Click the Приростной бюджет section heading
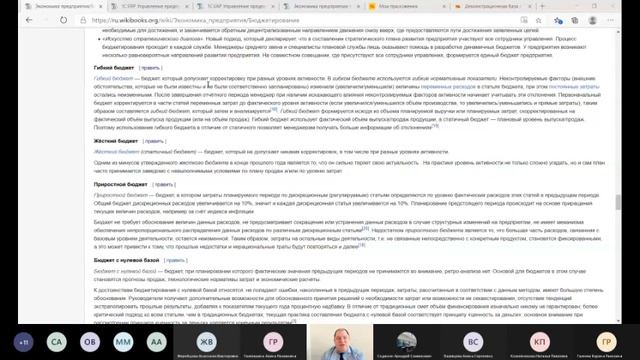The height and width of the screenshot is (360, 640). pos(120,184)
